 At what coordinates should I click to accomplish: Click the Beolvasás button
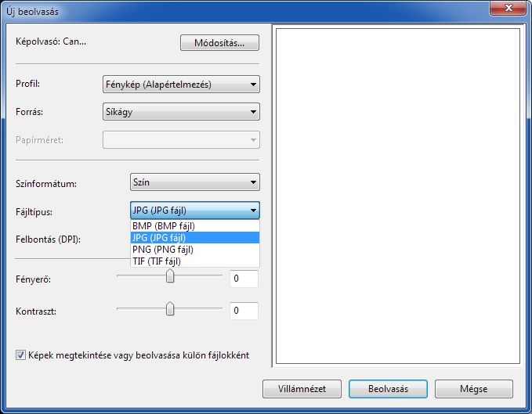pos(388,389)
